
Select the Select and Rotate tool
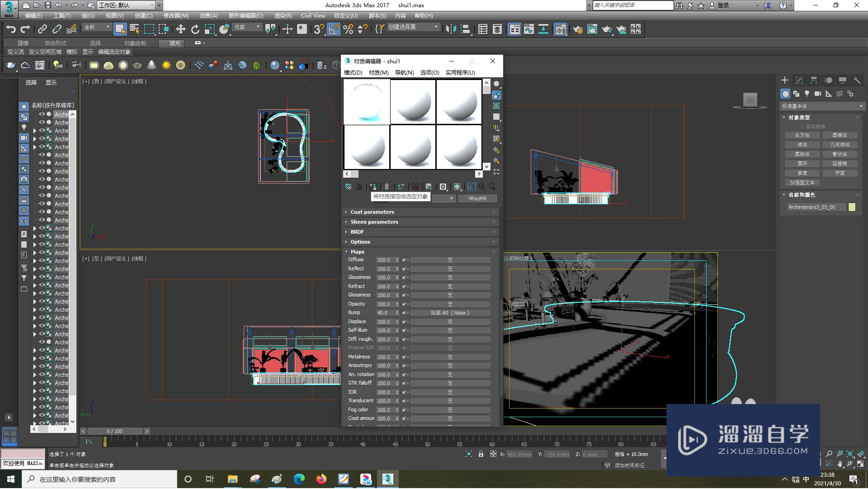(x=195, y=29)
